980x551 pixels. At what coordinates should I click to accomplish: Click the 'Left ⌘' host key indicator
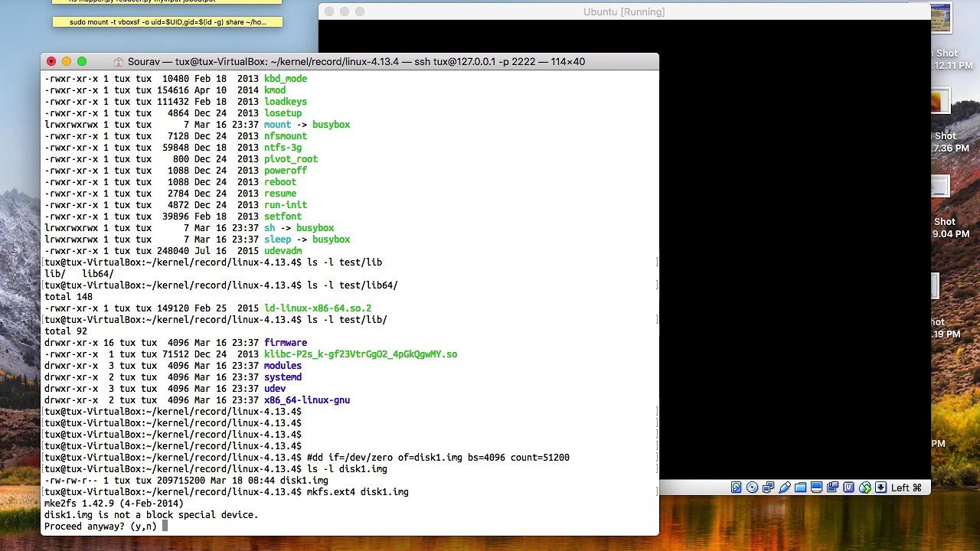tap(906, 487)
